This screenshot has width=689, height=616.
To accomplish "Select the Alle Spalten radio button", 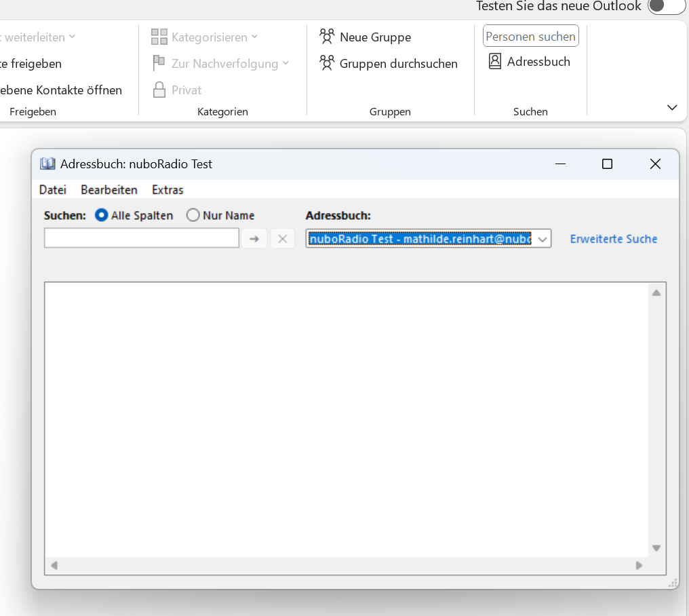I will pos(102,215).
